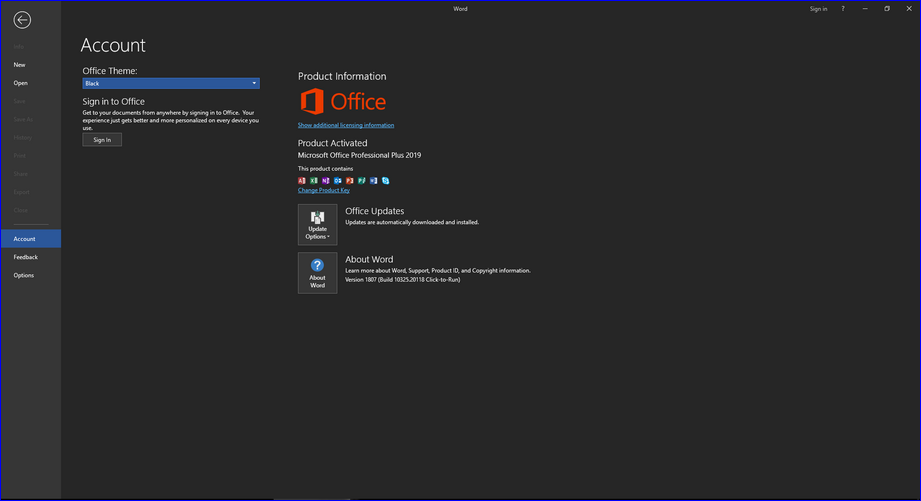
Task: Click the Publisher app icon
Action: pos(362,180)
